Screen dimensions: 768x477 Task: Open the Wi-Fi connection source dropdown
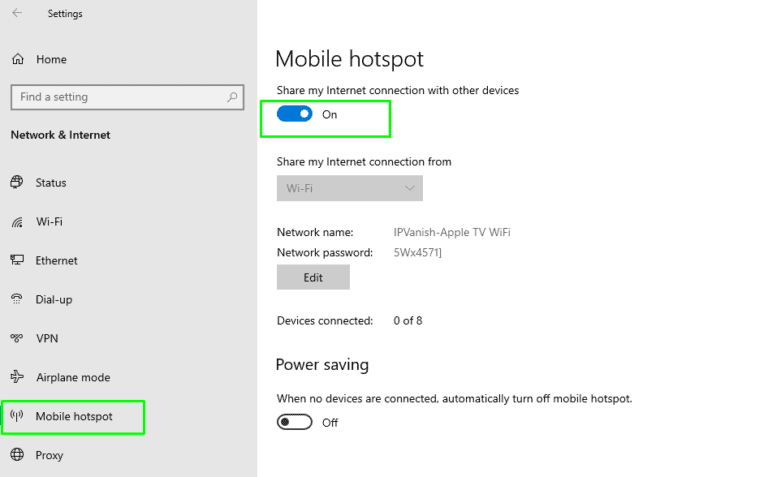349,188
